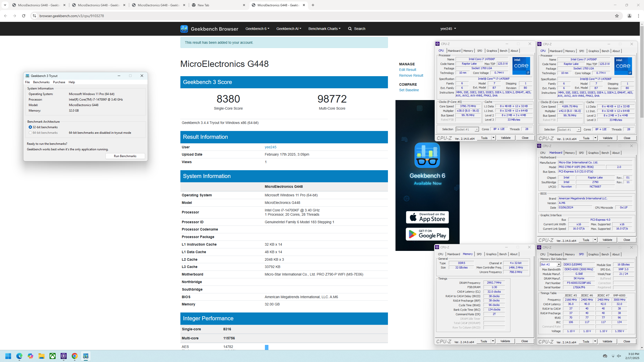Click the Chrome taskbar icon

[x=75, y=356]
